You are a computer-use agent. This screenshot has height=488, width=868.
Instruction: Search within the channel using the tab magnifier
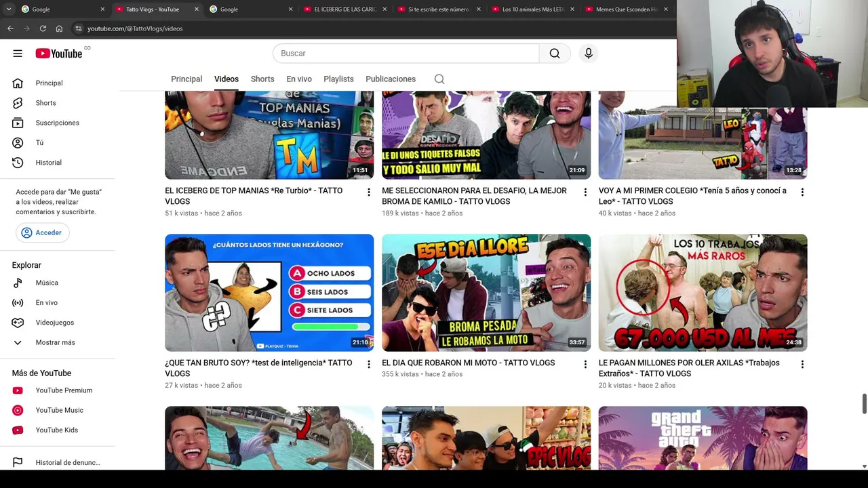[x=439, y=79]
